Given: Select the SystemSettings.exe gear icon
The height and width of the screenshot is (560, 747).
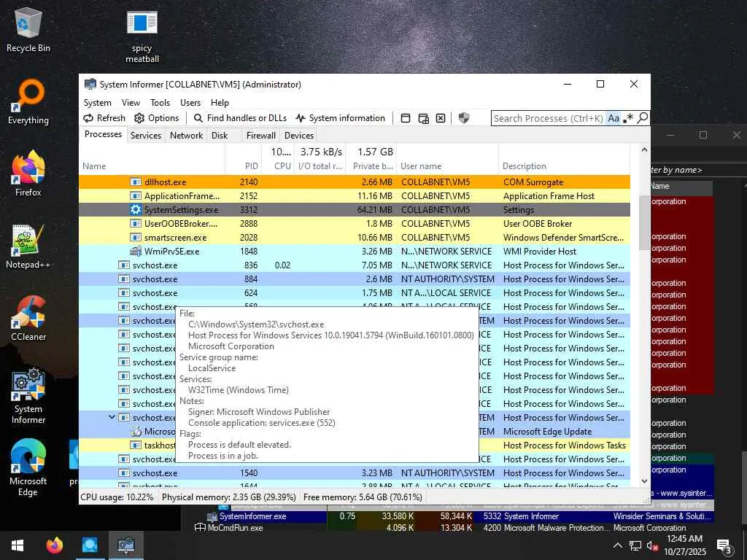Looking at the screenshot, I should (x=136, y=209).
